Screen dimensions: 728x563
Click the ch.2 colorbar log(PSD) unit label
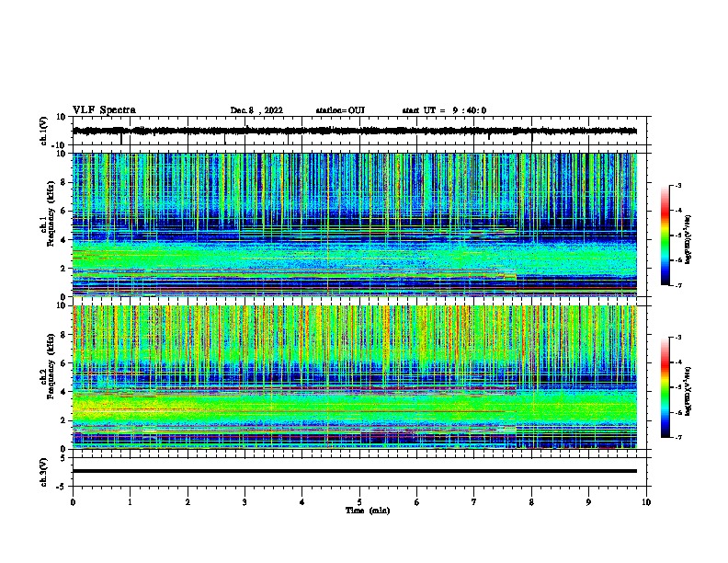click(688, 391)
